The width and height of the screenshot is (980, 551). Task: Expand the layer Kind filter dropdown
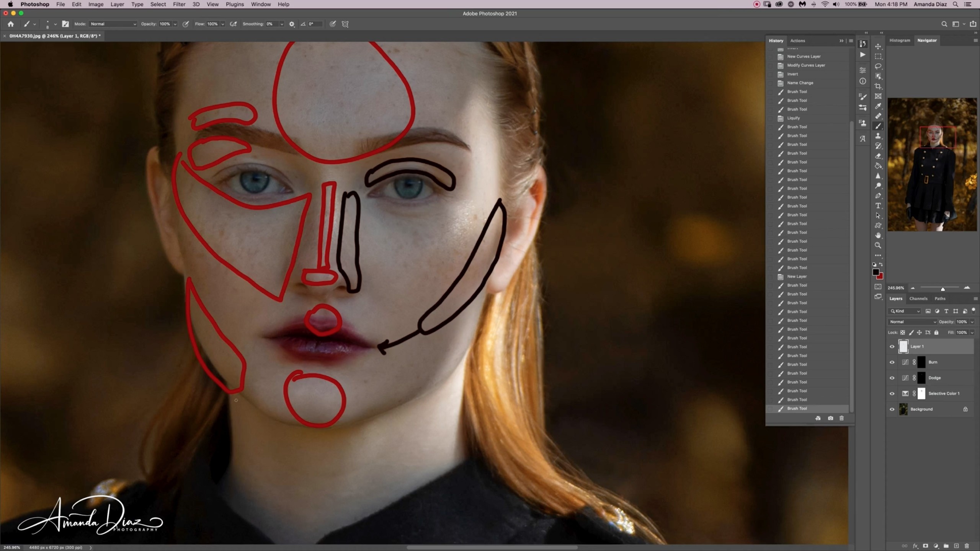[905, 311]
